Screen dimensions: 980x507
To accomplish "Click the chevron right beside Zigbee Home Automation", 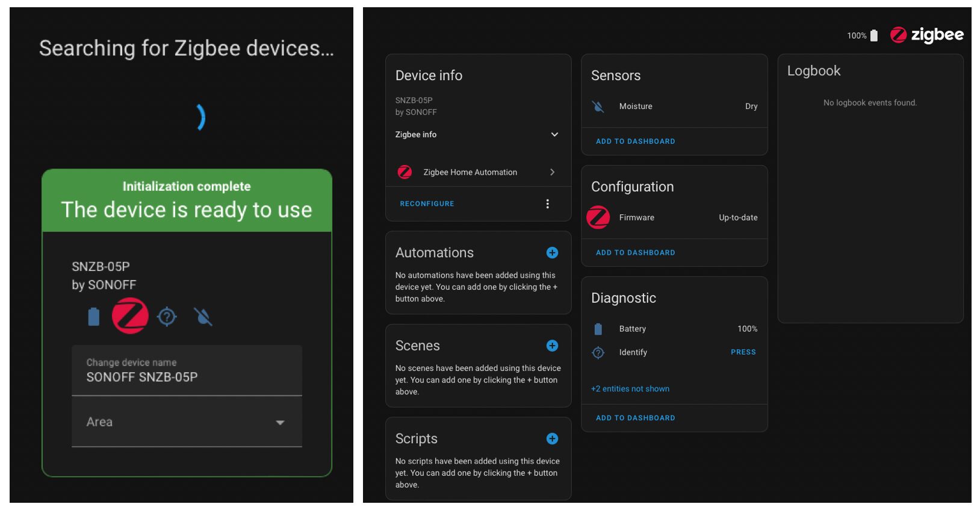I will 553,172.
